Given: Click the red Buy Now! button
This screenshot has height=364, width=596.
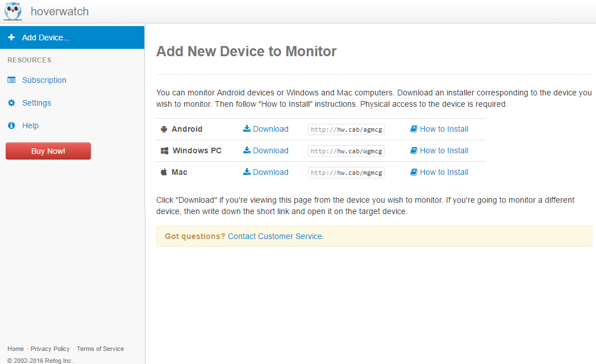Looking at the screenshot, I should (48, 151).
